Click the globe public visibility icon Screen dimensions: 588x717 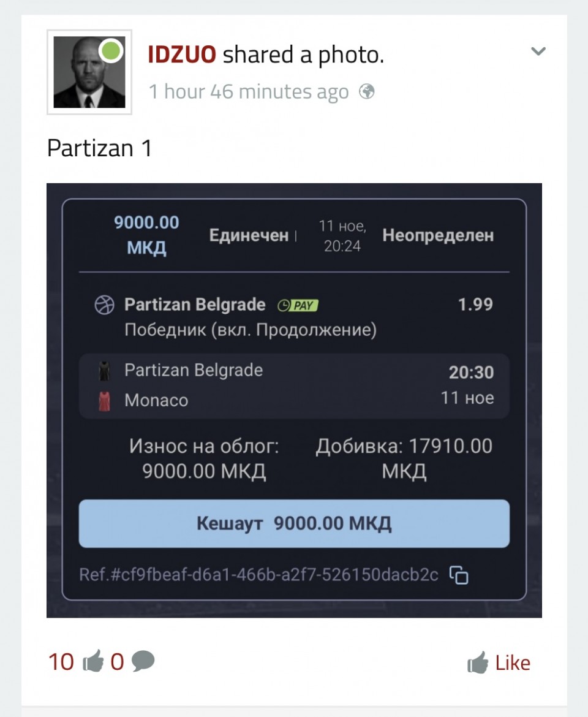pos(366,91)
